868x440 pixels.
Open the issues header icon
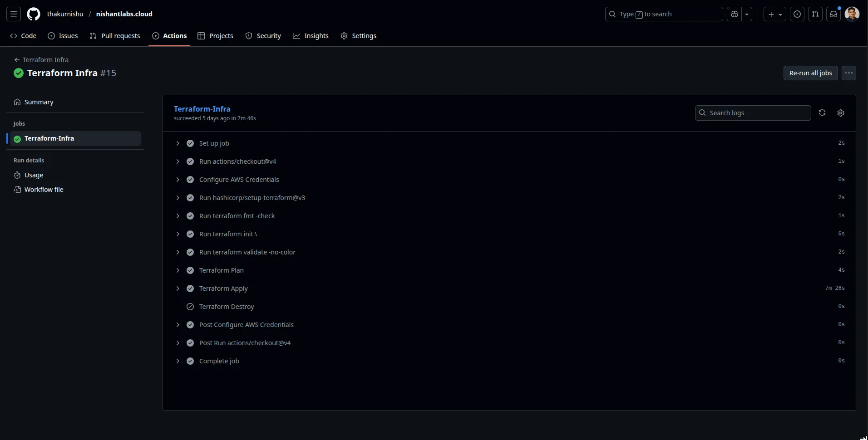point(797,14)
